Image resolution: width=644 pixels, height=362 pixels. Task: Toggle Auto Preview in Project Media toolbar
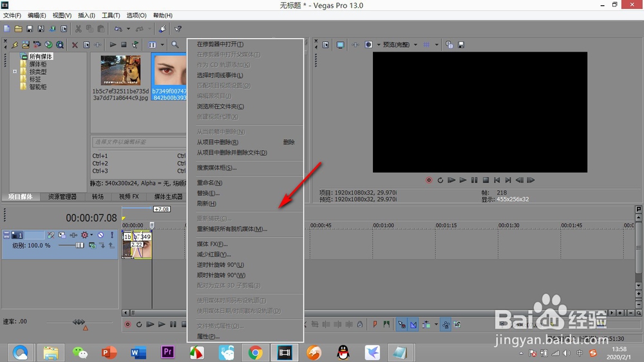click(135, 45)
